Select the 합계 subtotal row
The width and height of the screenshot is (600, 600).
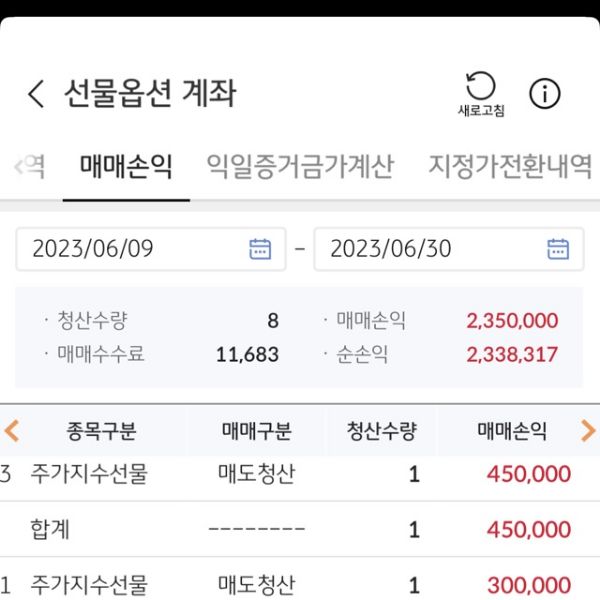pos(300,529)
